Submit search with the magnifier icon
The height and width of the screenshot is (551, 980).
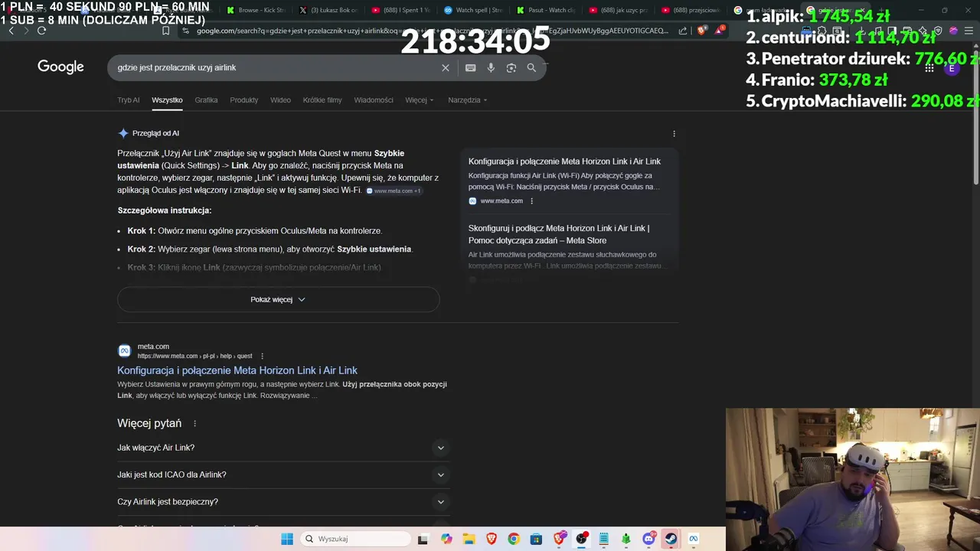(531, 67)
